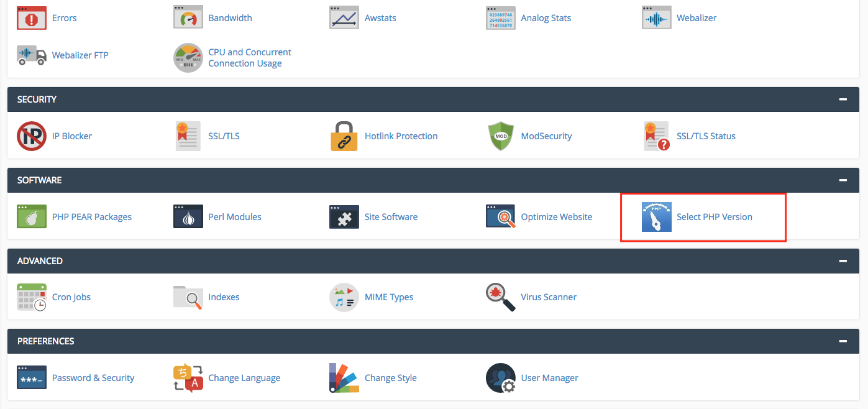Open the Bandwidth gauge icon
The width and height of the screenshot is (868, 409).
click(188, 18)
